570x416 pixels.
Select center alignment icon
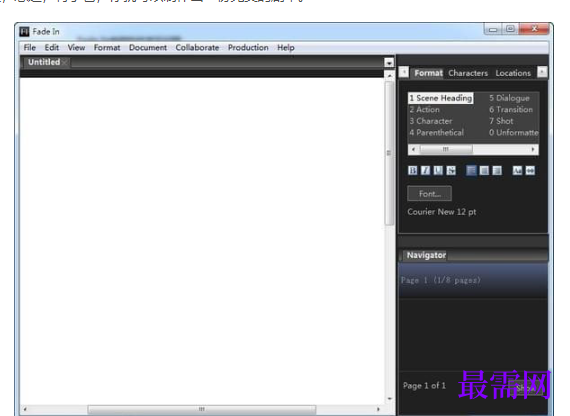pyautogui.click(x=484, y=170)
